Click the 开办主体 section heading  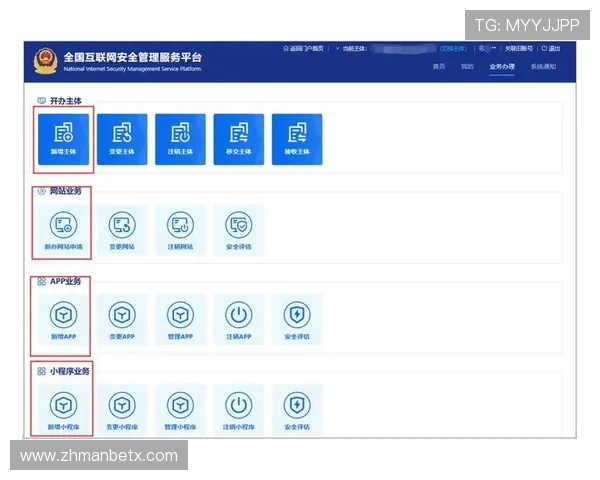tap(66, 101)
